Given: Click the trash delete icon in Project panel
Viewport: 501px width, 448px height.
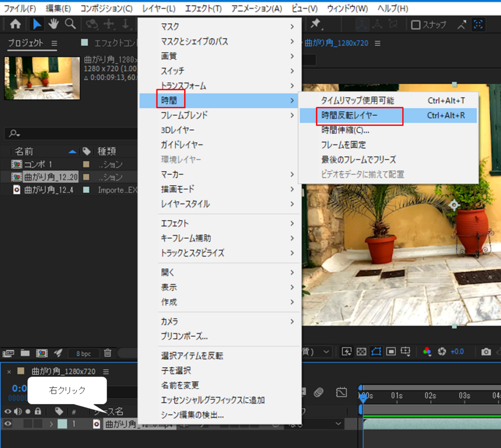Looking at the screenshot, I should pos(108,352).
